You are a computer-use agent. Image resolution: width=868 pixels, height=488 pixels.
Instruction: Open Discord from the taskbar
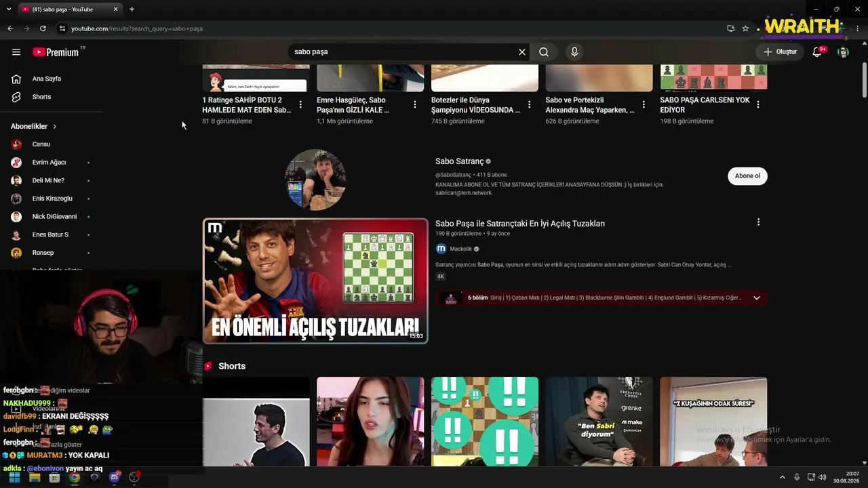tap(115, 478)
